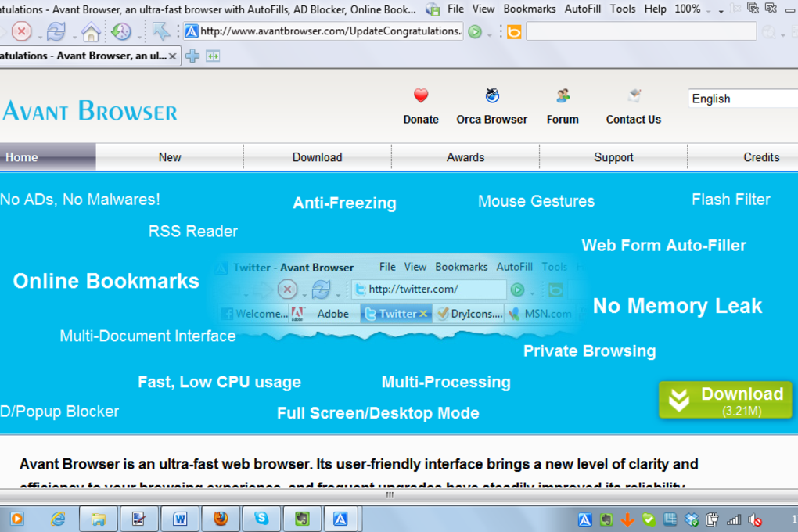Expand the Refresh button dropdown arrow
The height and width of the screenshot is (532, 798).
coord(74,37)
